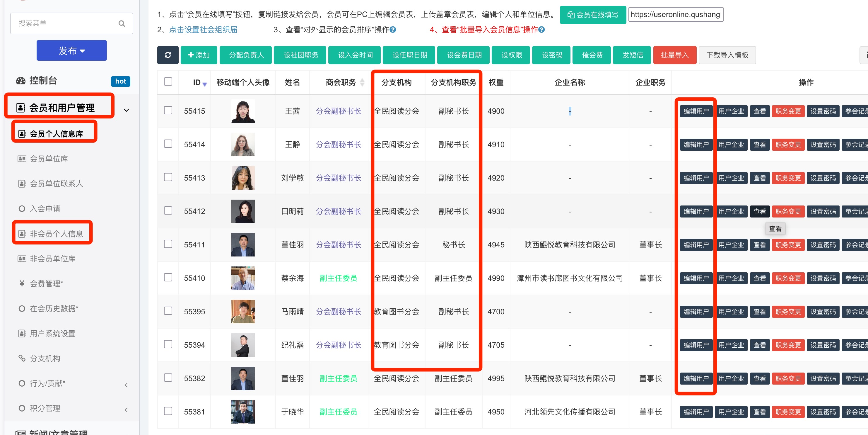Toggle the select-all header checkbox
Viewport: 868px width, 435px height.
tap(168, 81)
